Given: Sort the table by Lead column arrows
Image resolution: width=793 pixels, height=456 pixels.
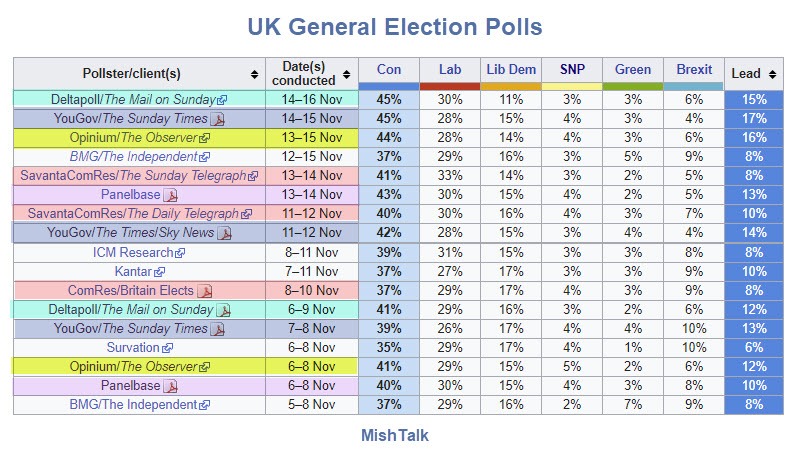Looking at the screenshot, I should pos(772,74).
